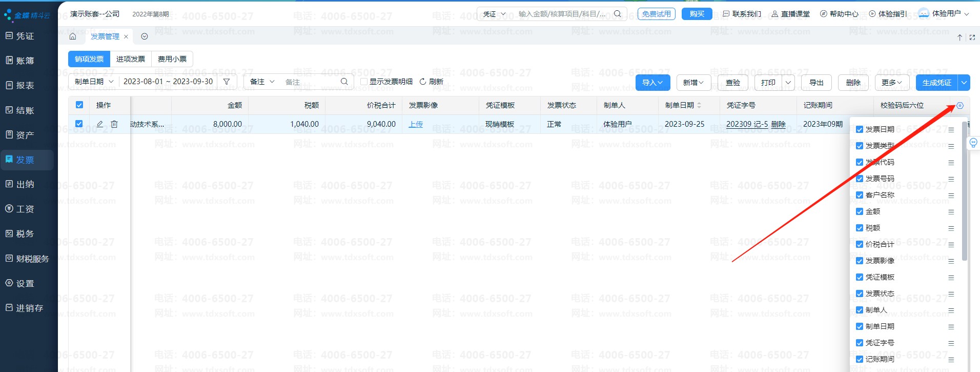Enable the 显示发票明细 checkbox
Screen dimensions: 980x372
pos(364,82)
